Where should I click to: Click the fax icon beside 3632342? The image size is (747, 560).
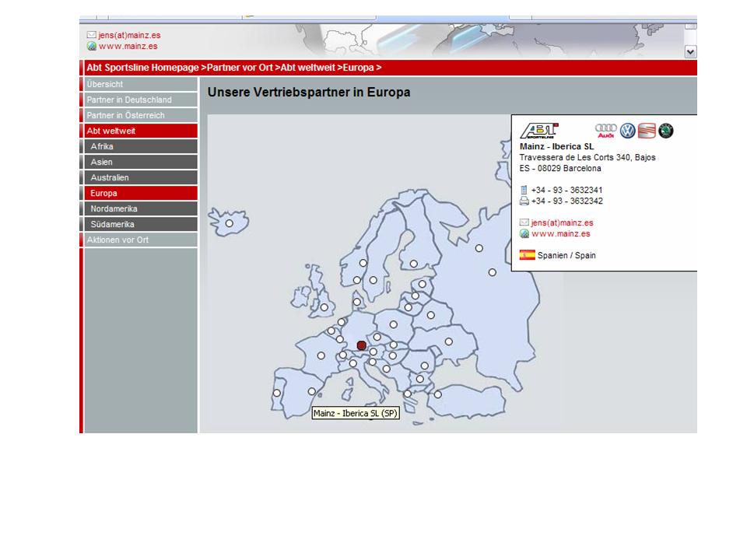click(x=524, y=201)
